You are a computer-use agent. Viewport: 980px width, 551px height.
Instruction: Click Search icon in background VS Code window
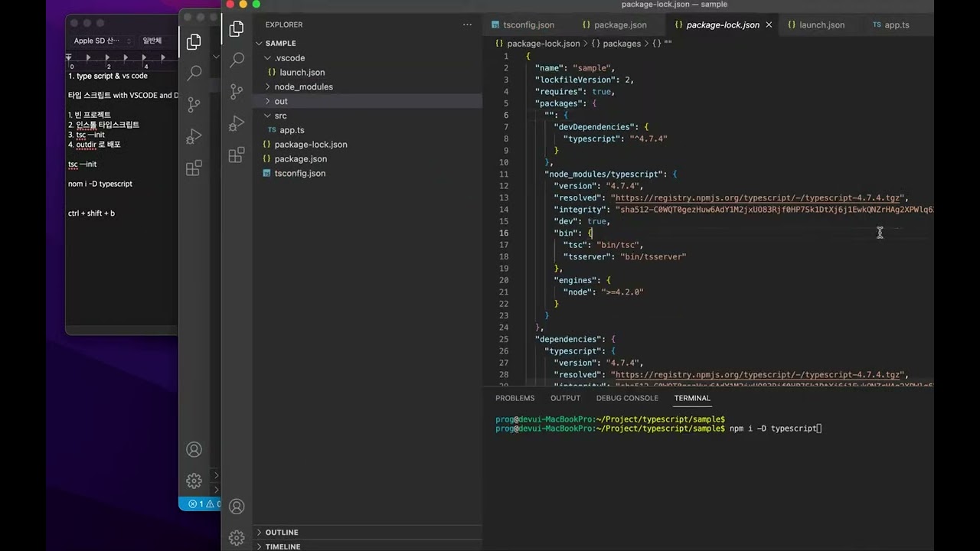[194, 73]
